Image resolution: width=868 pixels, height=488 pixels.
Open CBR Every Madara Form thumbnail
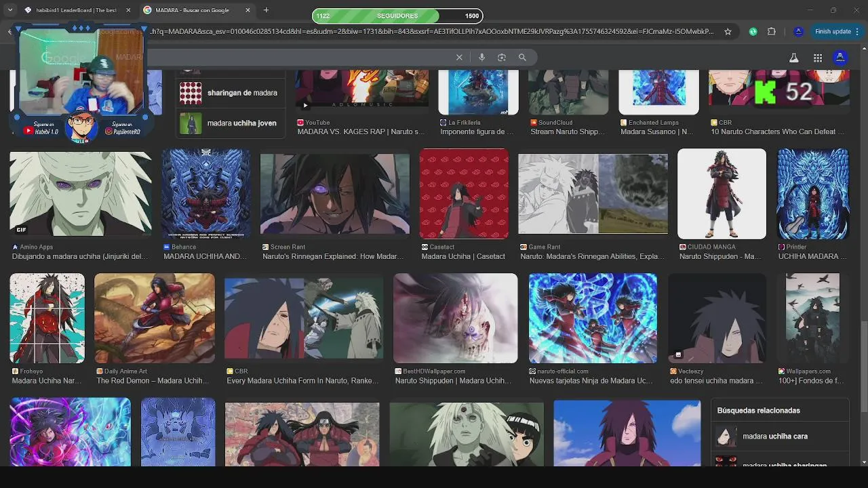point(304,319)
